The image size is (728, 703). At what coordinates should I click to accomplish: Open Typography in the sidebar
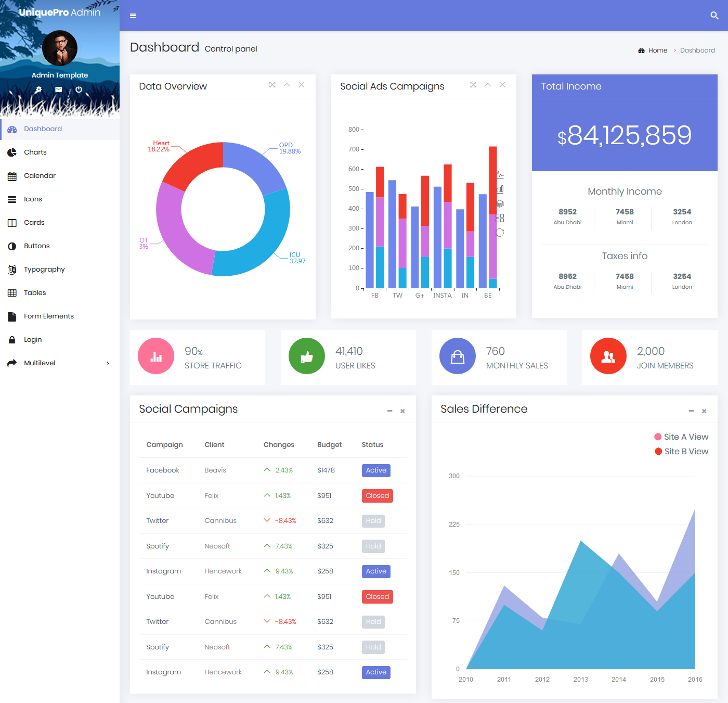[x=60, y=270]
